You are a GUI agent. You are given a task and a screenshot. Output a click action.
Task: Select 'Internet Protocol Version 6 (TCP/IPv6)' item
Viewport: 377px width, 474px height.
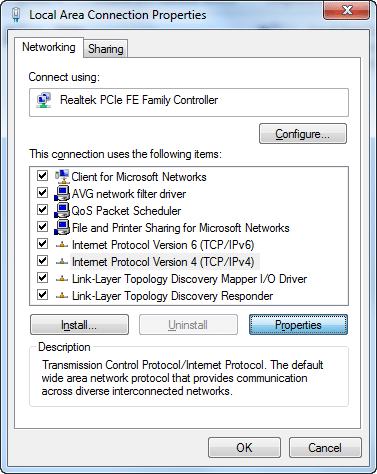point(163,245)
